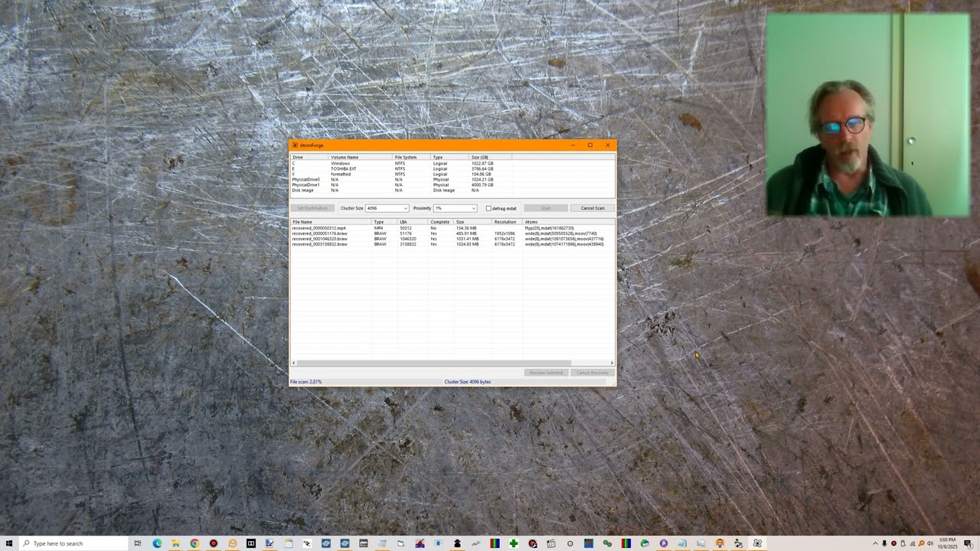The width and height of the screenshot is (980, 551).
Task: Open Task View in the taskbar
Action: pos(137,543)
